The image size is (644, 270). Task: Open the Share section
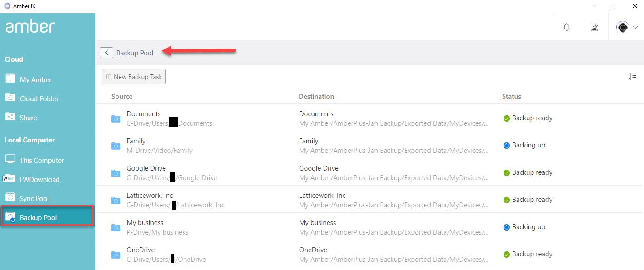(x=28, y=118)
